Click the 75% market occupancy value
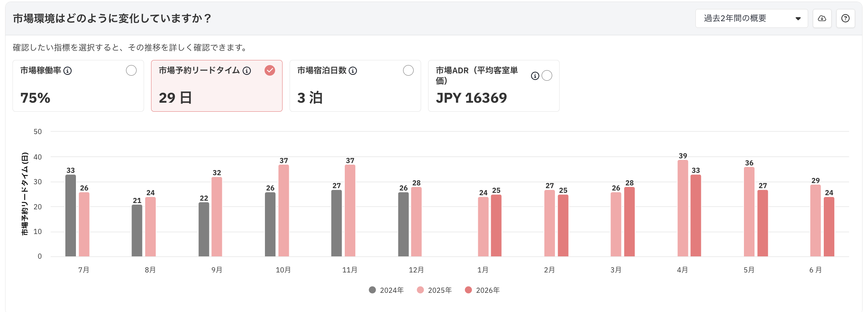Image resolution: width=868 pixels, height=312 pixels. [x=35, y=98]
